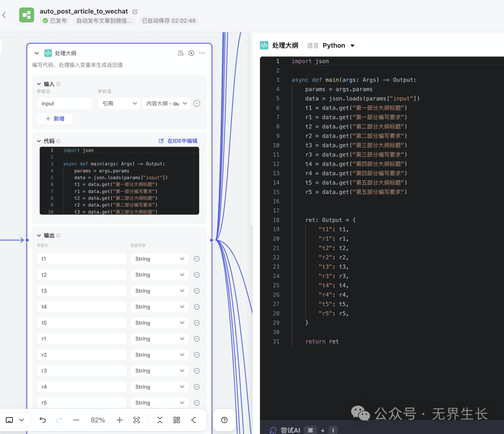Click the node's left input connection port

pyautogui.click(x=27, y=240)
